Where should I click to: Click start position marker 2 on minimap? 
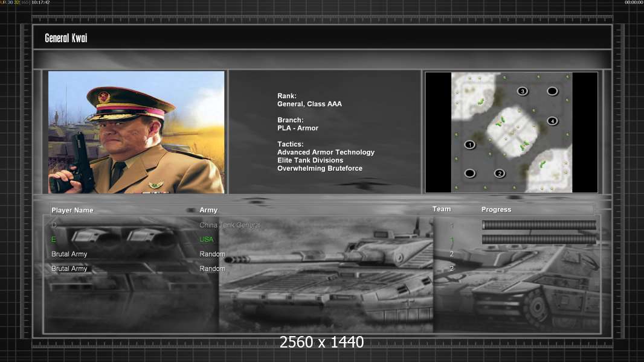(x=500, y=173)
